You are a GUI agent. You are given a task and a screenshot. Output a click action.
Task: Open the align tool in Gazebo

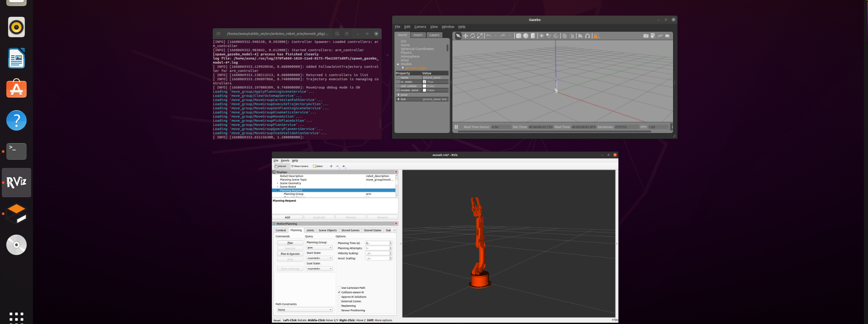[x=581, y=36]
